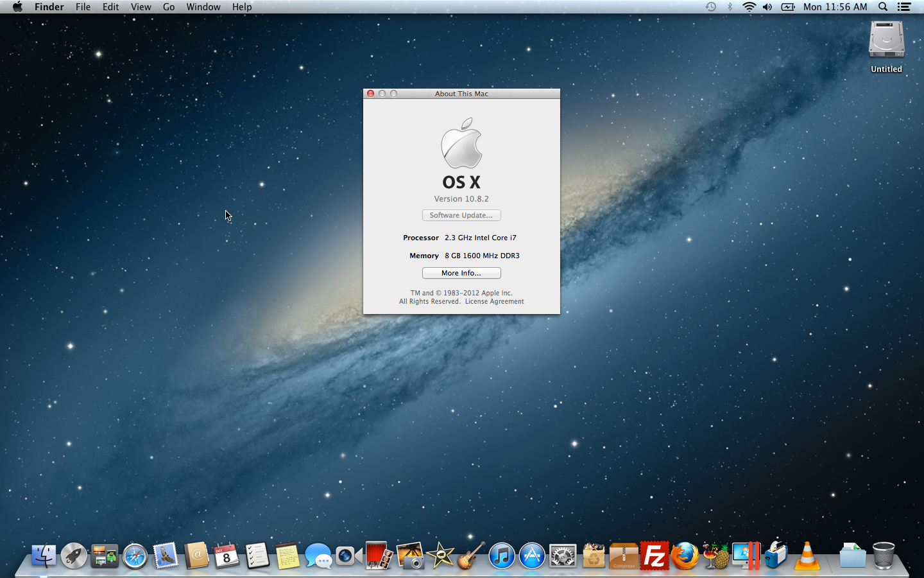Screen dimensions: 924x578
Task: Launch Firefox from the Dock
Action: [685, 556]
